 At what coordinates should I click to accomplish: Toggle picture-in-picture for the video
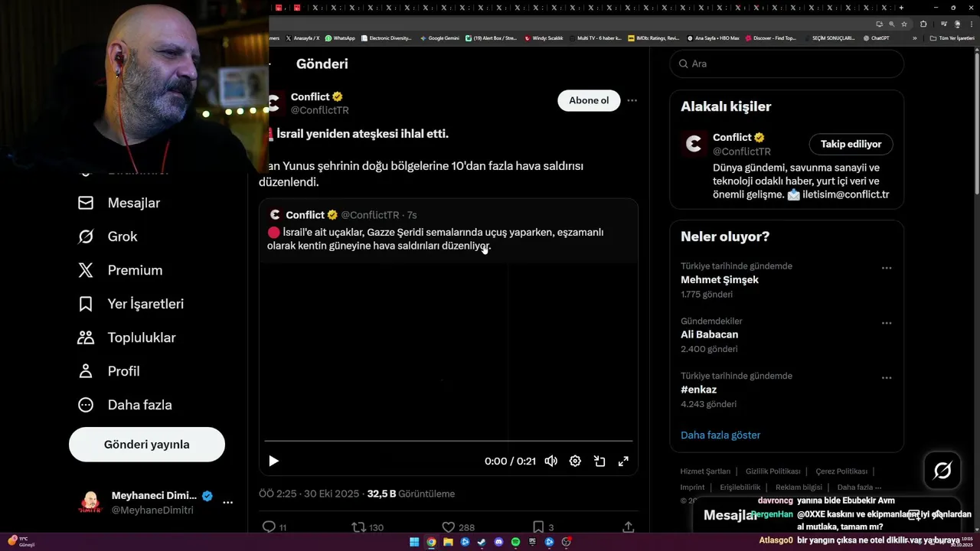[x=599, y=461]
